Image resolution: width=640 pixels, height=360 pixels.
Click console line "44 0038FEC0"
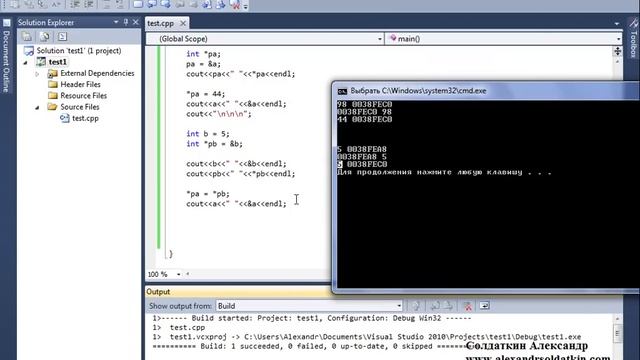coord(364,120)
